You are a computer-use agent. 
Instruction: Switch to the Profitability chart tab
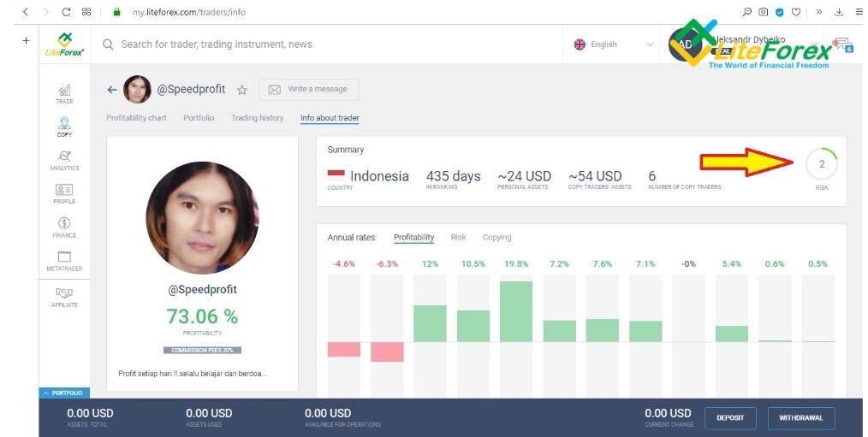click(136, 118)
